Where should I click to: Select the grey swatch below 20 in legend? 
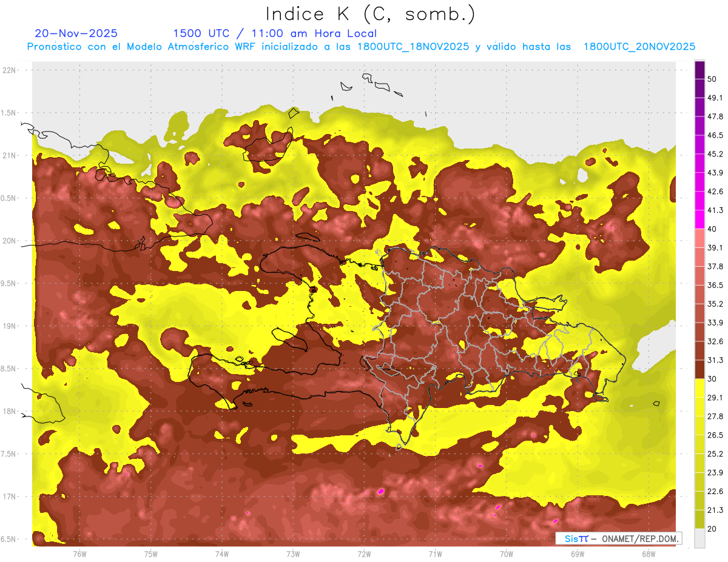click(x=700, y=538)
